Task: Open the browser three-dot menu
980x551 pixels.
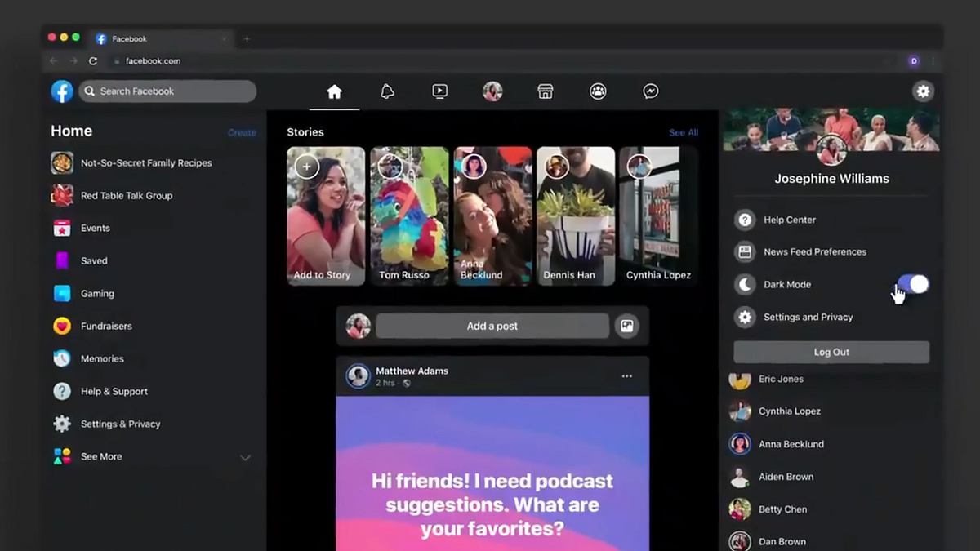Action: click(x=933, y=61)
